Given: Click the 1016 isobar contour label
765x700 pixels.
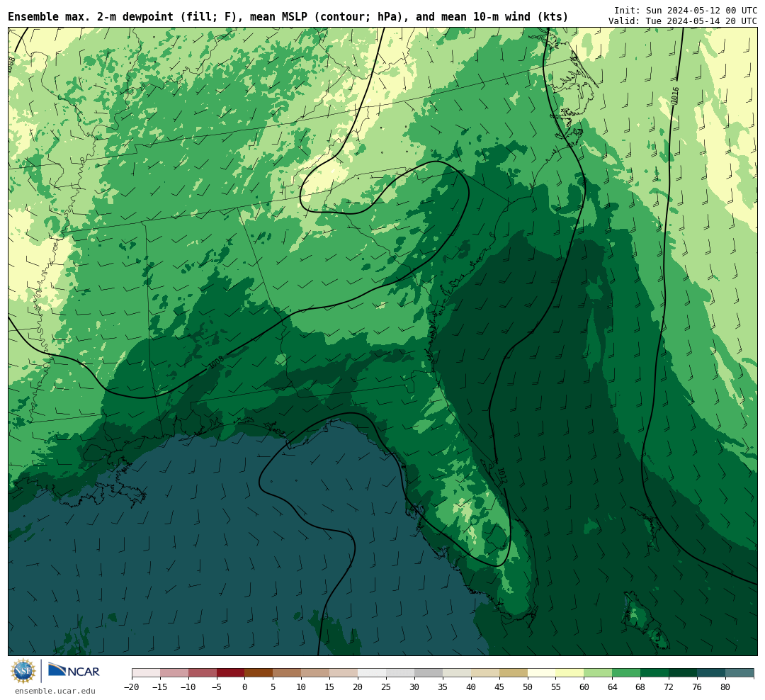Looking at the screenshot, I should pyautogui.click(x=675, y=96).
